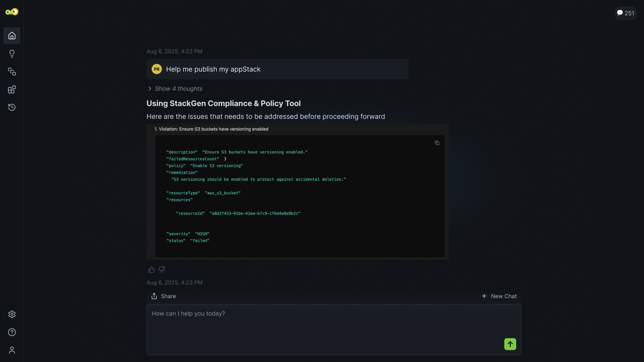Click the 'Help me publish my appStack' message
Image resolution: width=644 pixels, height=362 pixels.
(213, 69)
